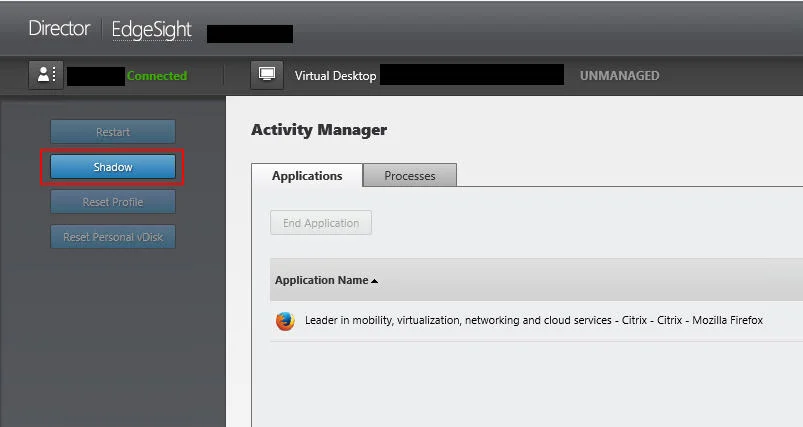Select the Mozilla Firefox application row

tap(536, 321)
